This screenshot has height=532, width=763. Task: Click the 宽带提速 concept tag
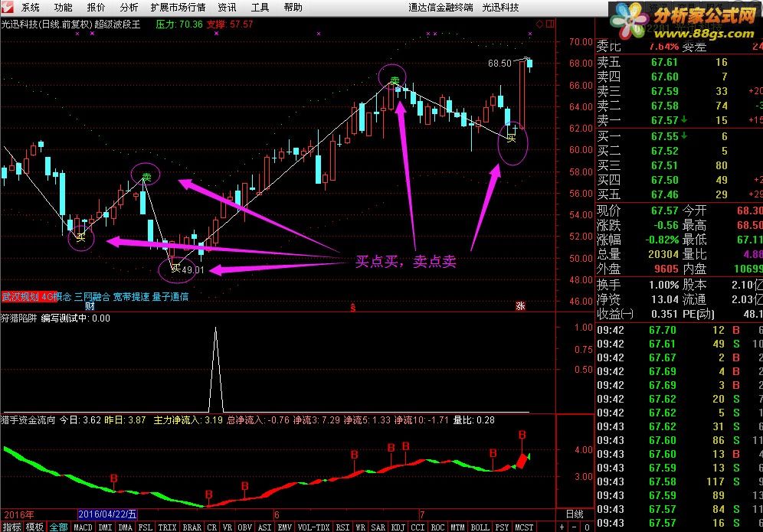click(131, 297)
